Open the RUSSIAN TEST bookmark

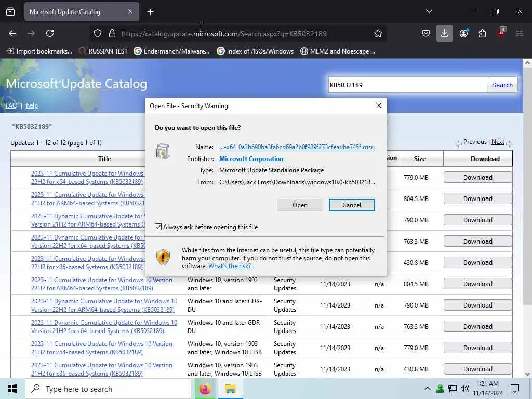pyautogui.click(x=103, y=51)
